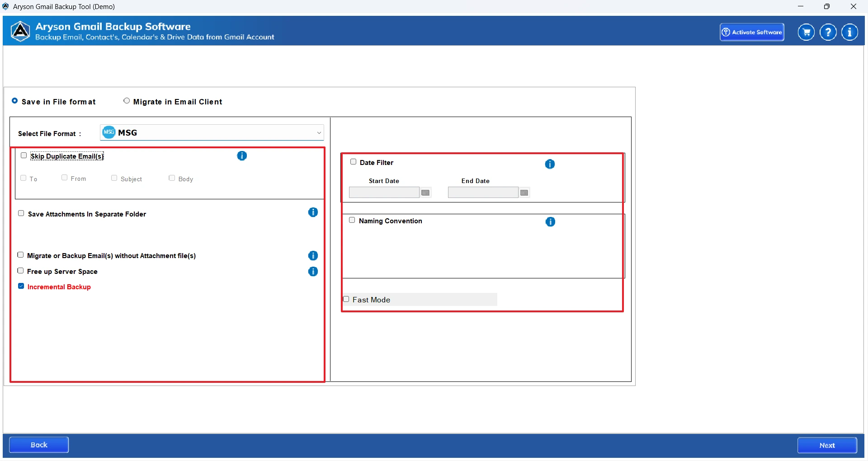Click the 'Select File Format :' label
This screenshot has width=868, height=461.
pyautogui.click(x=50, y=134)
